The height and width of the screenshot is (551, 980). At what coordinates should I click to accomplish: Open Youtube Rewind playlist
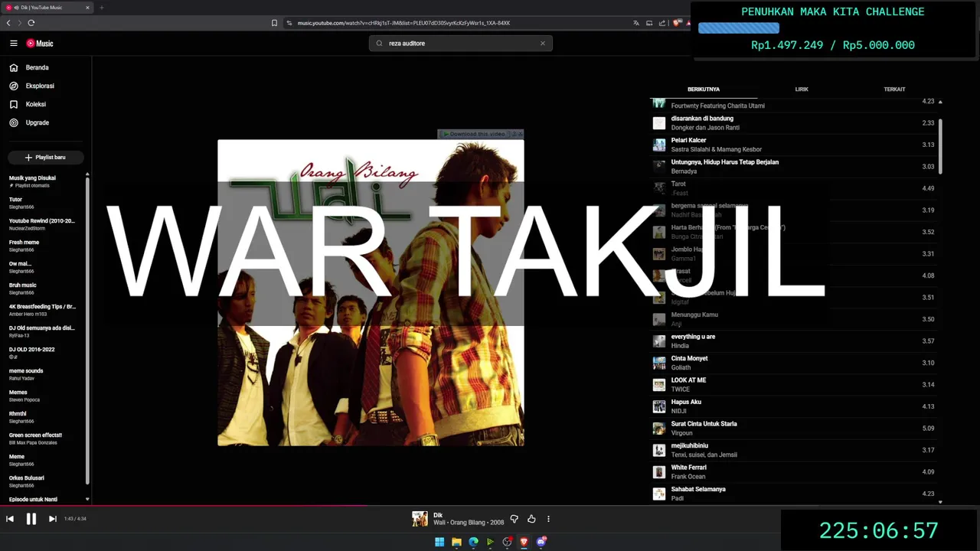(x=43, y=224)
